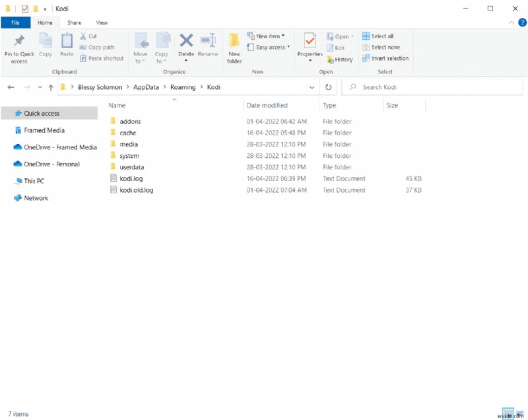
Task: Click Select all in ribbon
Action: tap(378, 36)
